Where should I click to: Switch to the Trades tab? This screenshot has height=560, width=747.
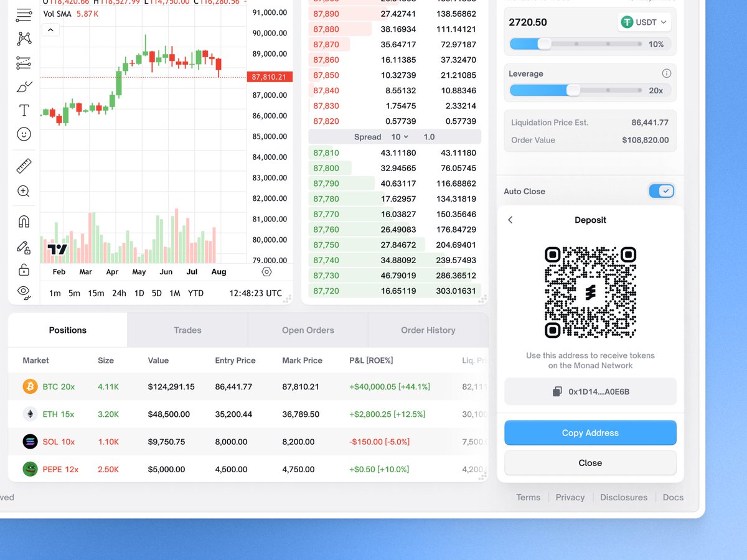point(188,330)
